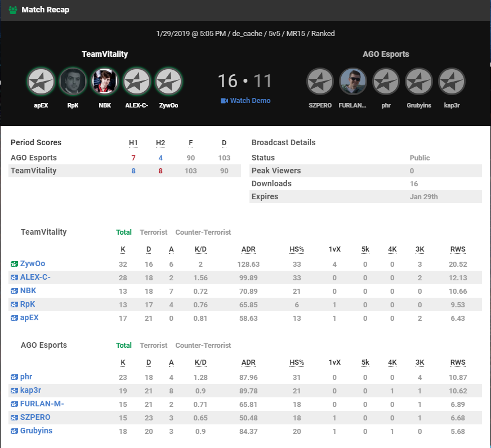Open ZywOo's player profile link
Viewport: 491px width, 448px height.
click(x=33, y=263)
